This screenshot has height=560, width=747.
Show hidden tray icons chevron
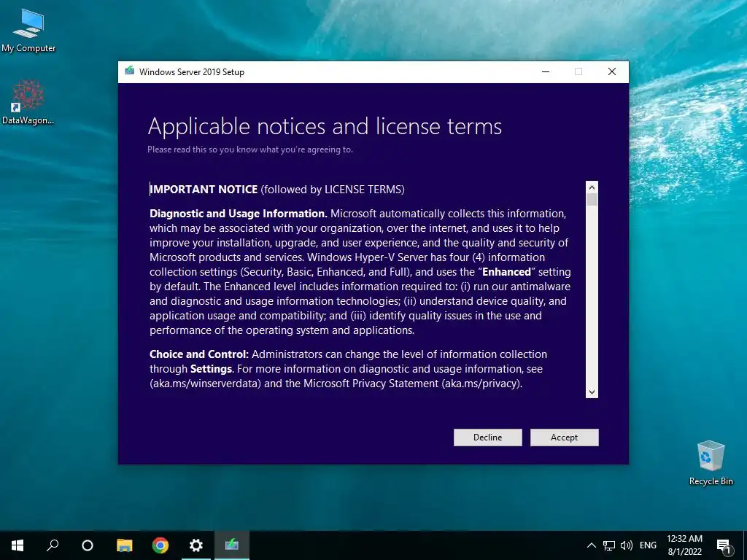(591, 545)
